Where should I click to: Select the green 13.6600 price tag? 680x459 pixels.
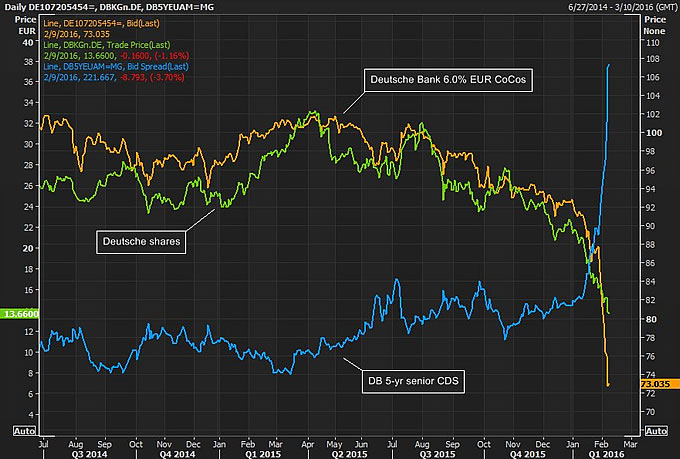[x=20, y=313]
